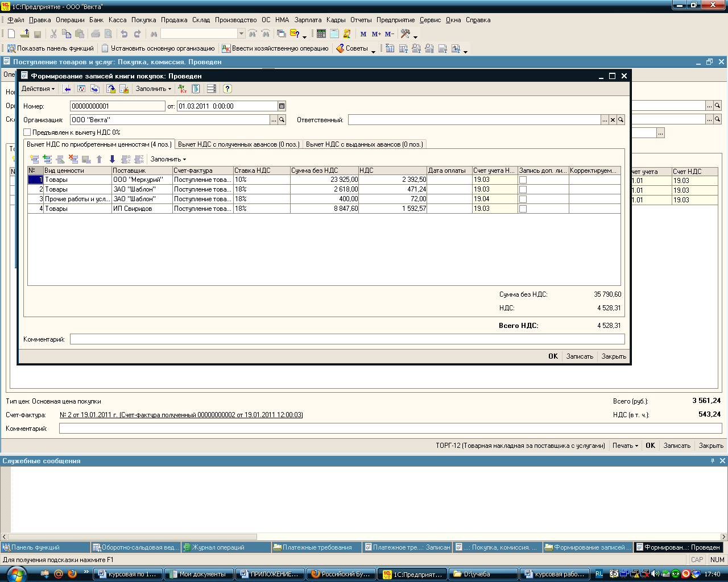Click the Unpost document icon with red cross

[x=124, y=89]
